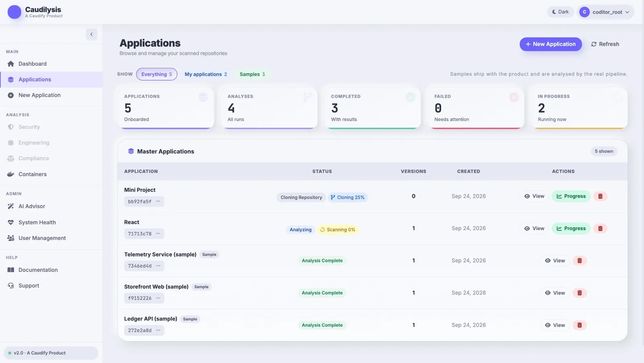Show Everything filter tab
The width and height of the screenshot is (644, 363).
click(157, 74)
